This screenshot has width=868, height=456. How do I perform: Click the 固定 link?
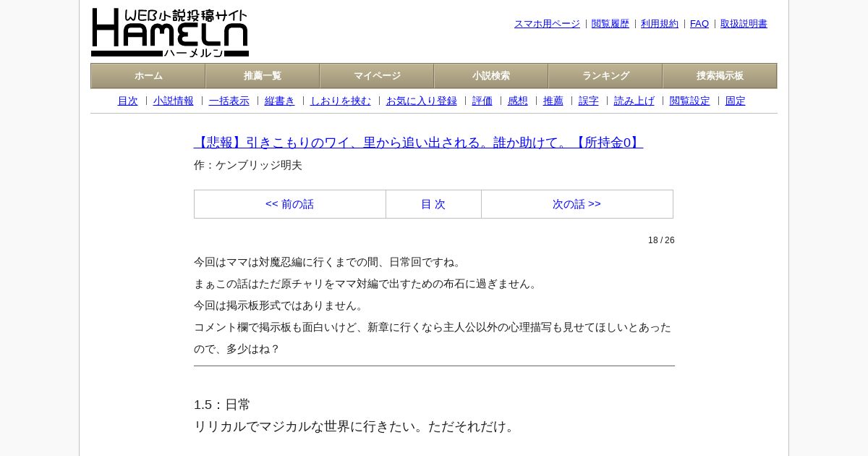[736, 101]
